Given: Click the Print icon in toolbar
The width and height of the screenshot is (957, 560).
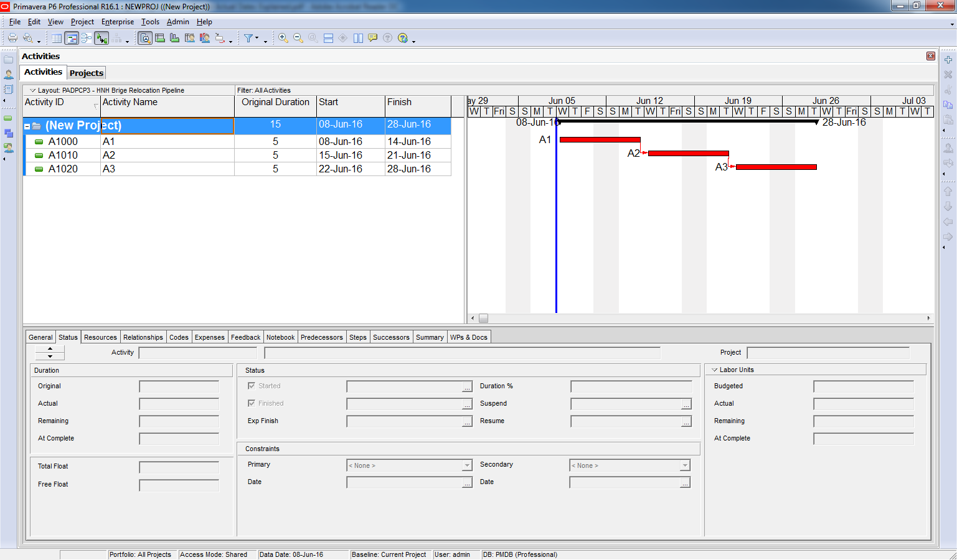Looking at the screenshot, I should tap(12, 38).
